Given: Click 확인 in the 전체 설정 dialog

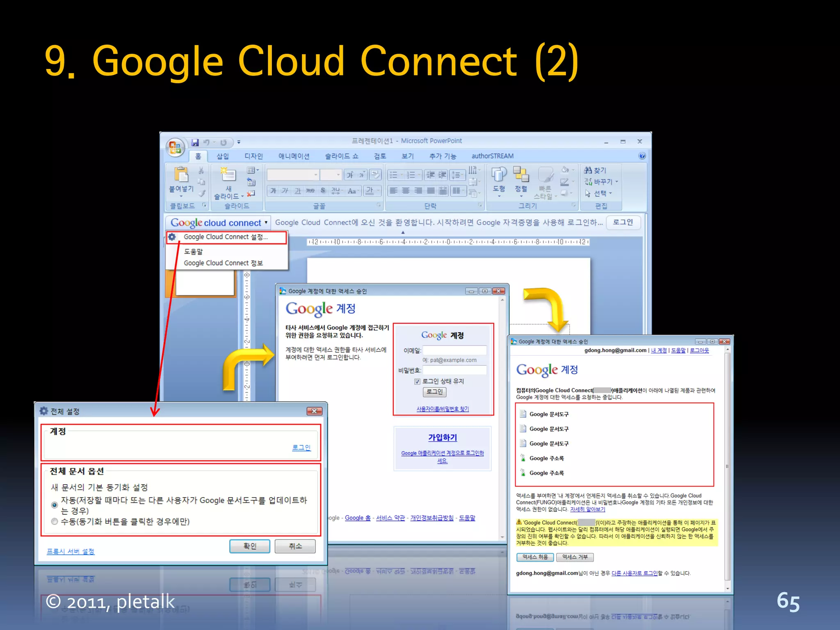Looking at the screenshot, I should click(250, 546).
